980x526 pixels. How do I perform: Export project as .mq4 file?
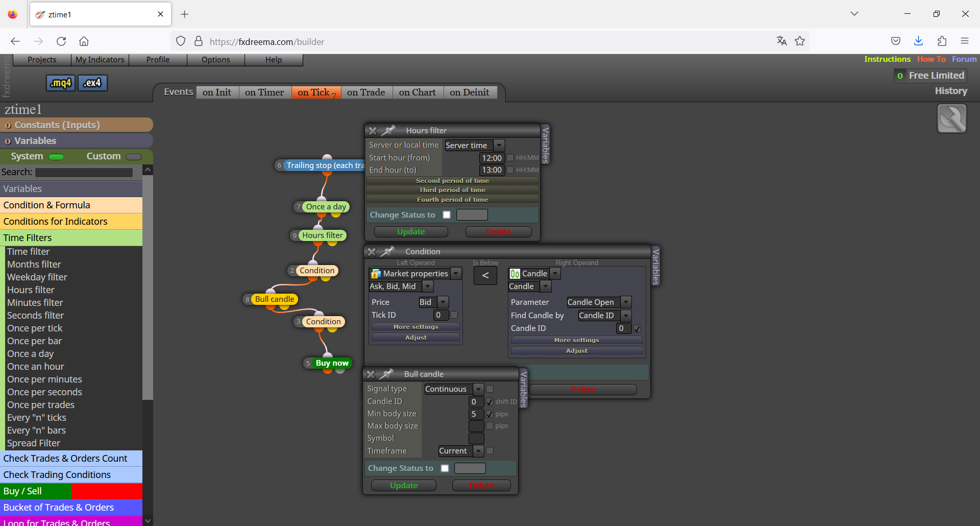coord(61,83)
